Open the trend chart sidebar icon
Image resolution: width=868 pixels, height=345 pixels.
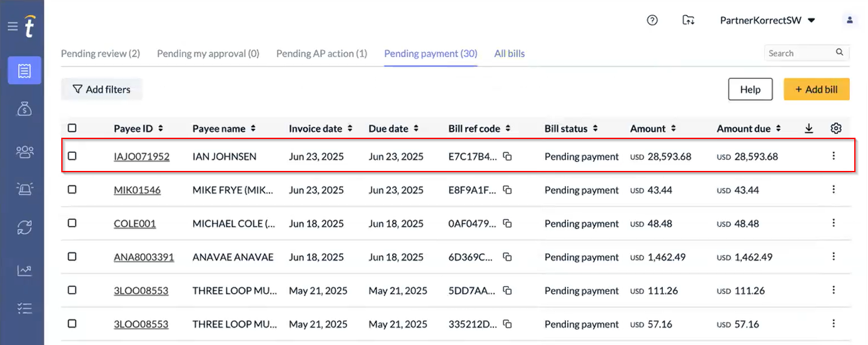24,270
